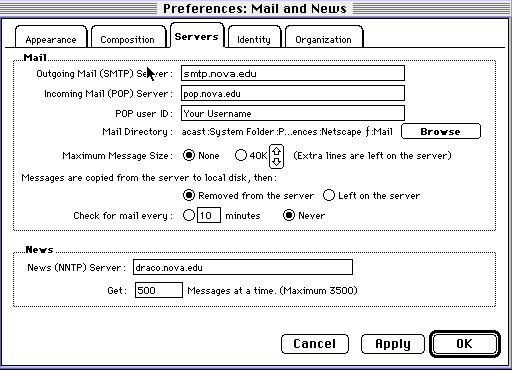Click the Preferences: Mail and News title
This screenshot has width=512, height=370.
tap(255, 8)
